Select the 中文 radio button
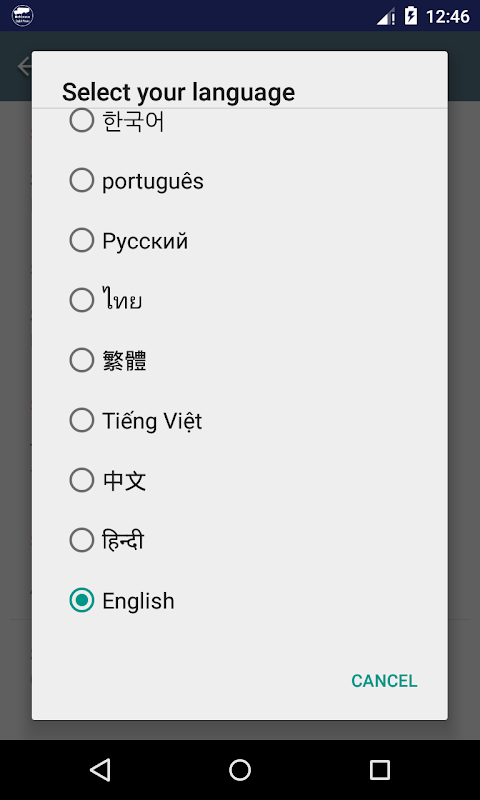Image resolution: width=480 pixels, height=800 pixels. click(82, 481)
